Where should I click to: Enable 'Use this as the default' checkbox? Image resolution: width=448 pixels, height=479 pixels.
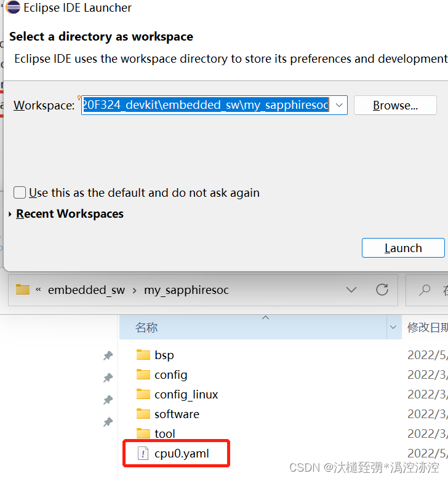(x=20, y=192)
